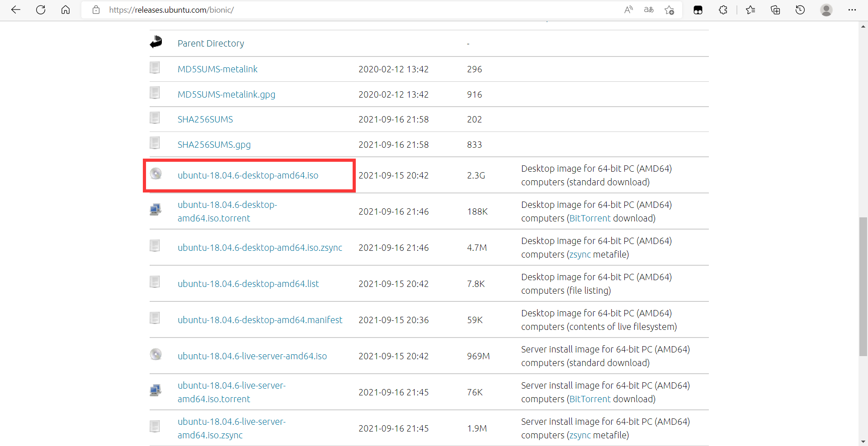This screenshot has height=446, width=868.
Task: Click the torrent icon for desktop-amd64.iso.torrent
Action: point(156,210)
